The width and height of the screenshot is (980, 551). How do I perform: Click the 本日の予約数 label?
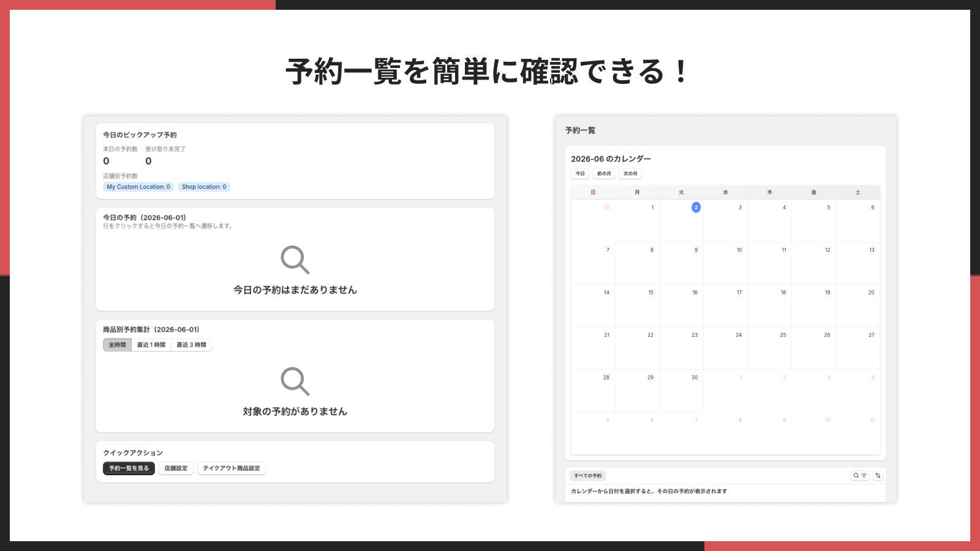[x=120, y=149]
